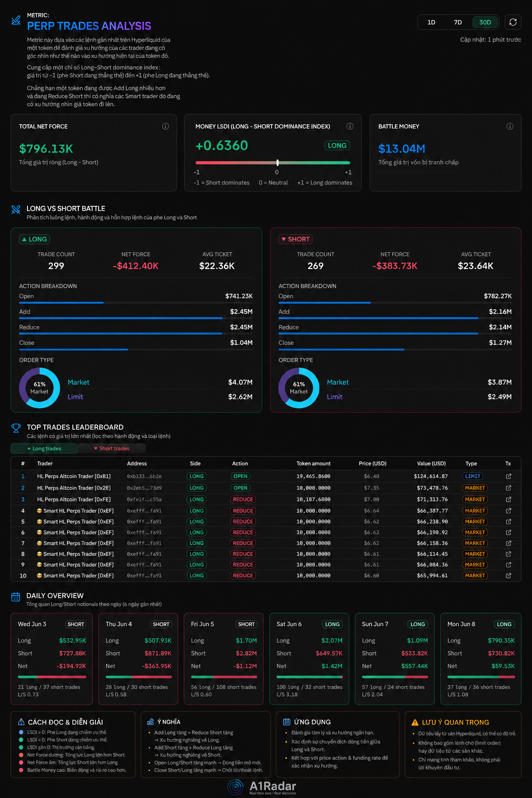Click the LSDI dominance slider marker
This screenshot has height=798, width=532.
point(277,163)
